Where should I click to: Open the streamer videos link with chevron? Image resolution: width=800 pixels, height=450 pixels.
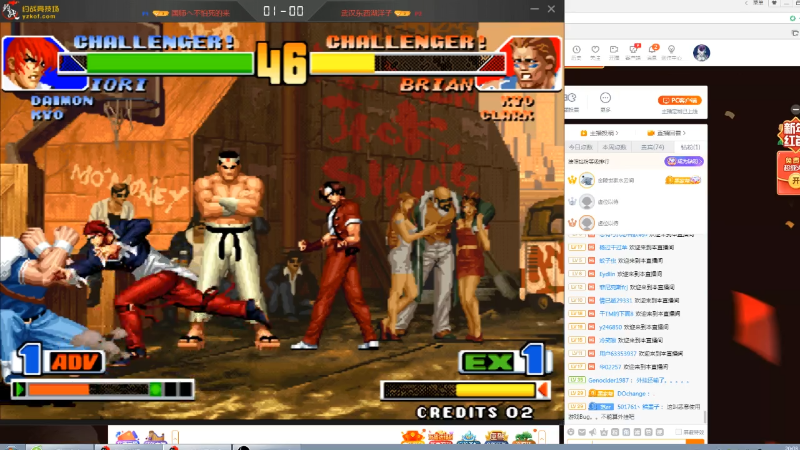click(599, 133)
